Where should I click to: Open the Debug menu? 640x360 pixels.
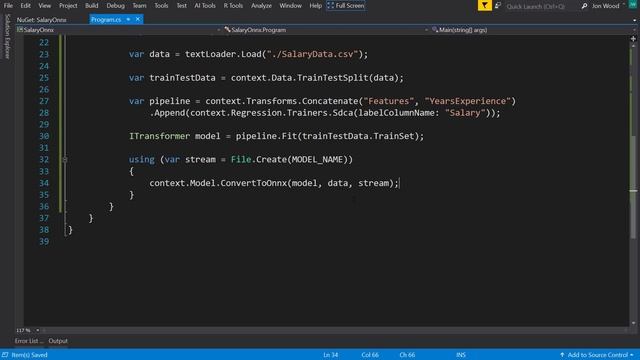(116, 6)
